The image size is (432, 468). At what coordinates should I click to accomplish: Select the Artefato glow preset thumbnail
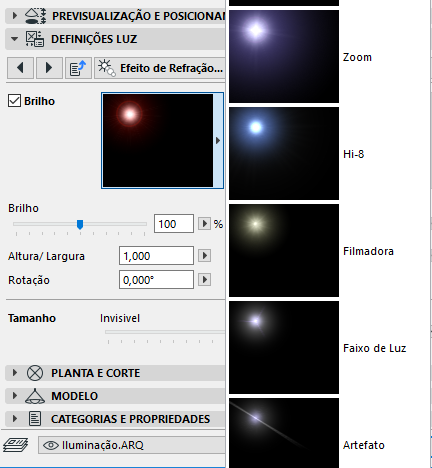pyautogui.click(x=284, y=433)
